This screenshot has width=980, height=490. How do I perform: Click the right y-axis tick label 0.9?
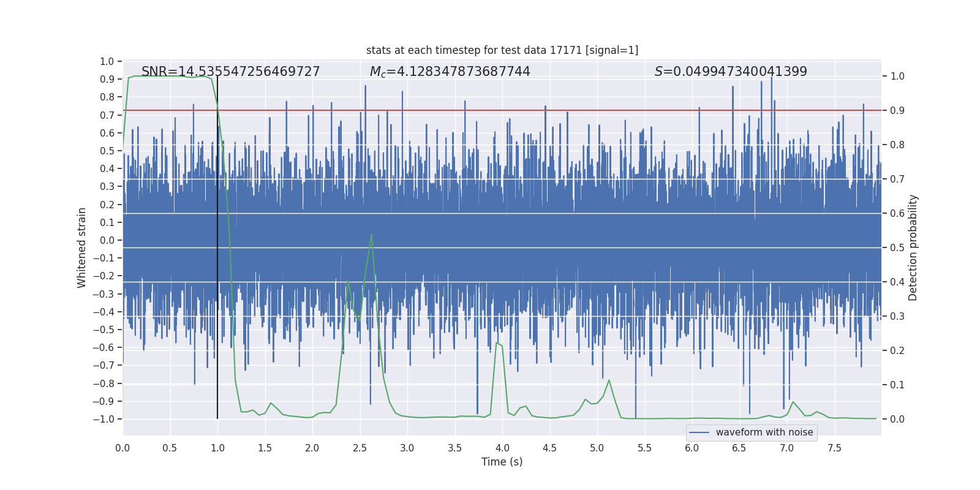[897, 111]
